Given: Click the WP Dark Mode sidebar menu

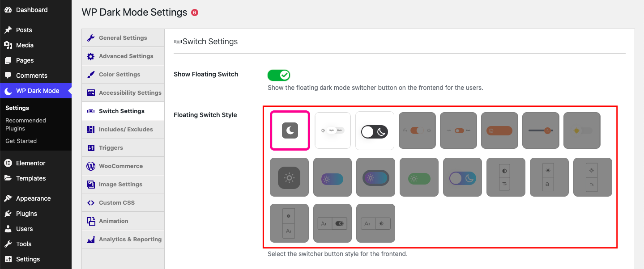Looking at the screenshot, I should coord(36,91).
